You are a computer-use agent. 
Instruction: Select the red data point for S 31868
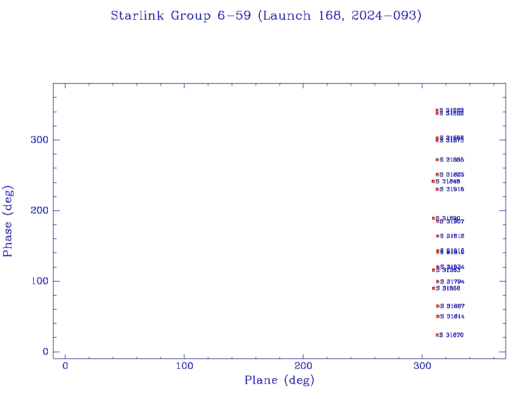click(x=434, y=288)
